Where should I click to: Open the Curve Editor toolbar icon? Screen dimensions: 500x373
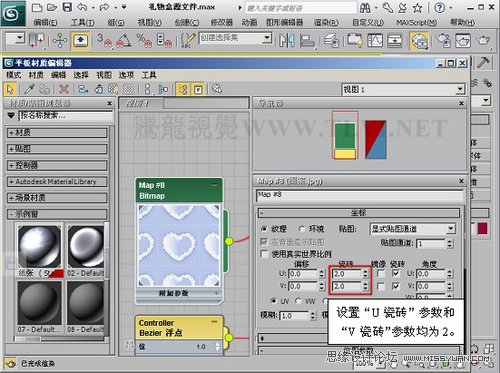tap(375, 41)
